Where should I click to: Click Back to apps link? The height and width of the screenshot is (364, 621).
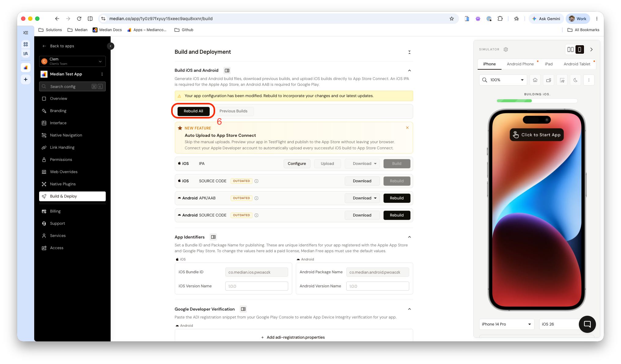[58, 46]
